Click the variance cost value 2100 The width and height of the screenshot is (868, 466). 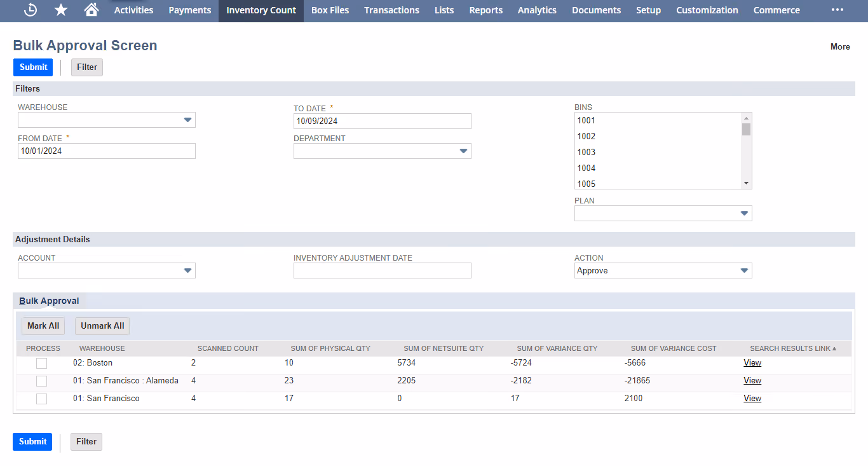click(x=634, y=399)
